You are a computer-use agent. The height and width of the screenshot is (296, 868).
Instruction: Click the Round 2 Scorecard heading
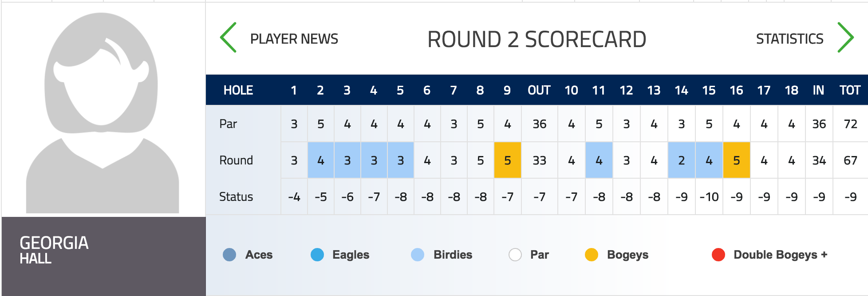pyautogui.click(x=537, y=40)
